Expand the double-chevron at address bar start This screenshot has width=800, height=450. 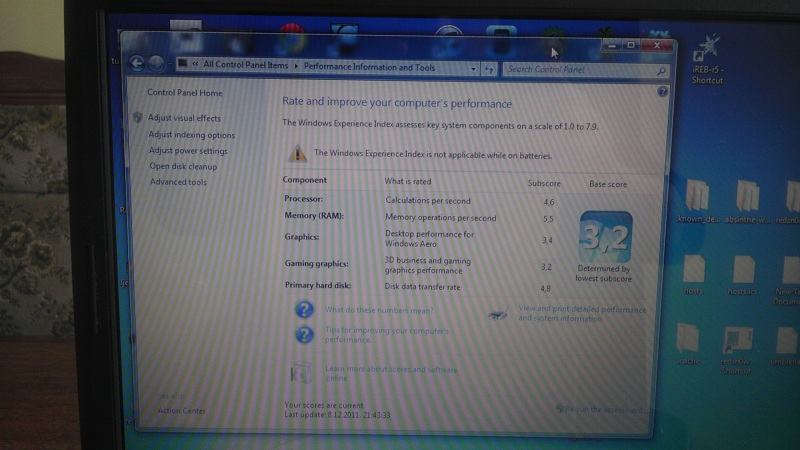(x=195, y=64)
